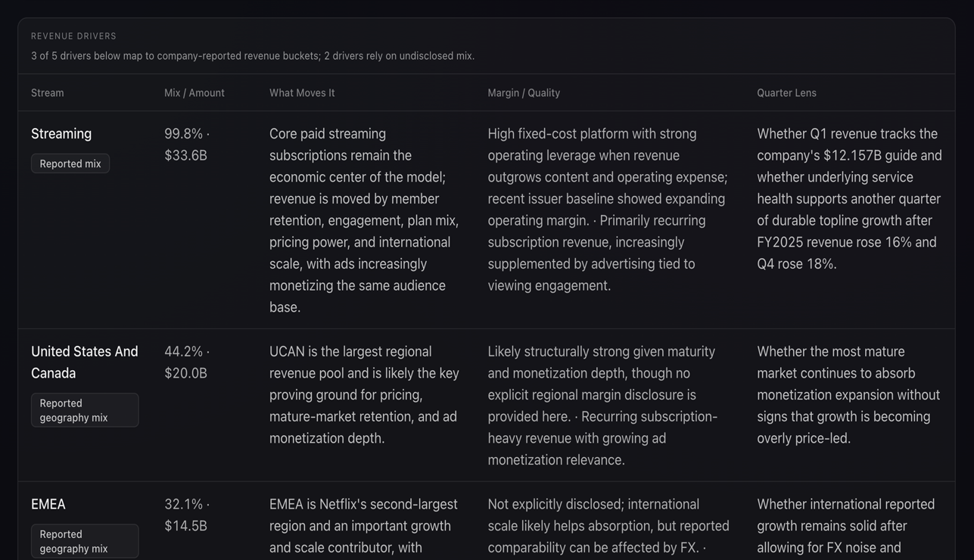The image size is (974, 560).
Task: Click the EMEA row title
Action: pos(48,504)
